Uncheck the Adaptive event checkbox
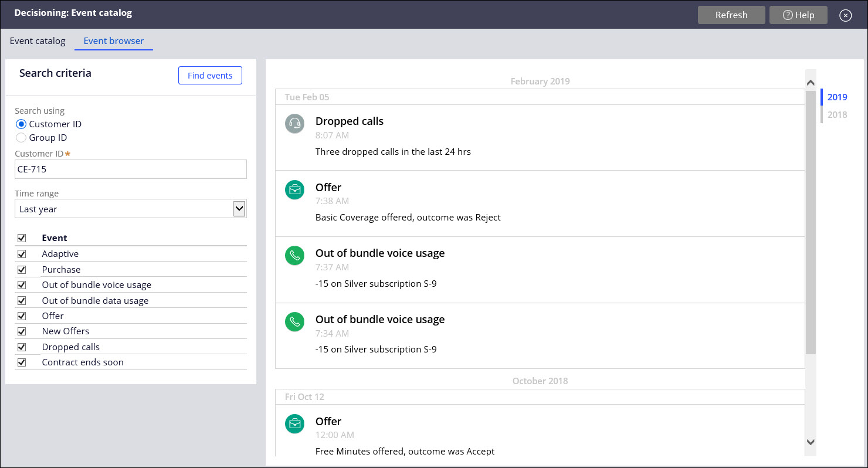Viewport: 868px width, 468px height. coord(22,254)
